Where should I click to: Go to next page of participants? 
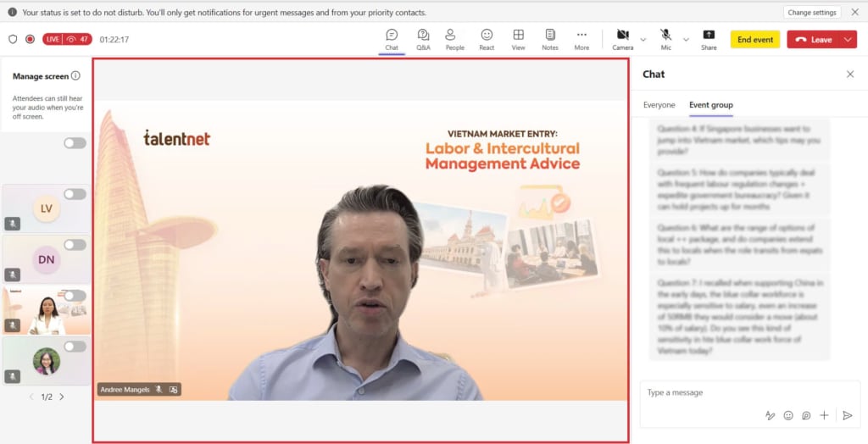[x=62, y=397]
